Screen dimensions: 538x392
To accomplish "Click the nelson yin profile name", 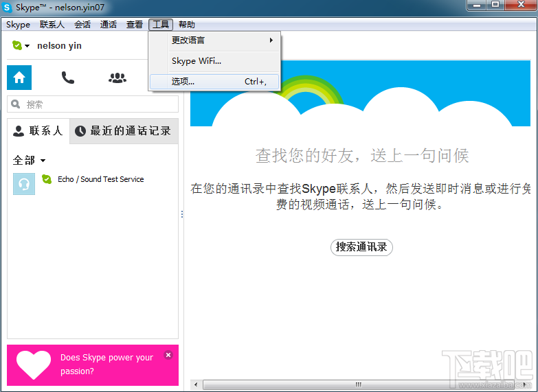I will pyautogui.click(x=59, y=45).
